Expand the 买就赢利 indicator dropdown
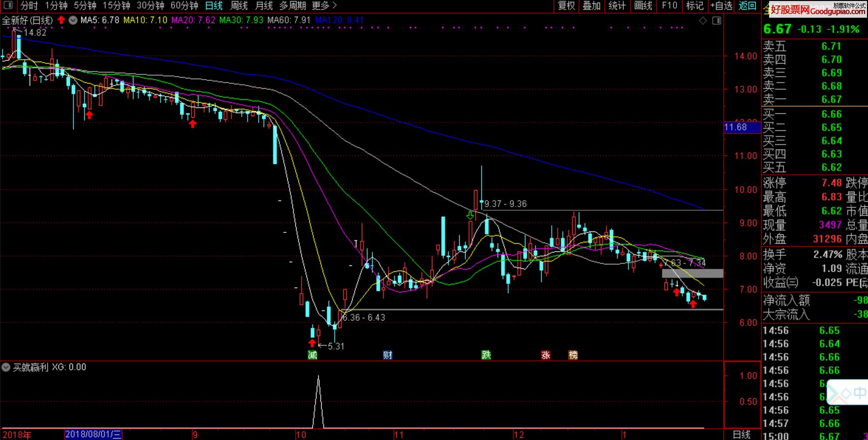 pyautogui.click(x=6, y=367)
